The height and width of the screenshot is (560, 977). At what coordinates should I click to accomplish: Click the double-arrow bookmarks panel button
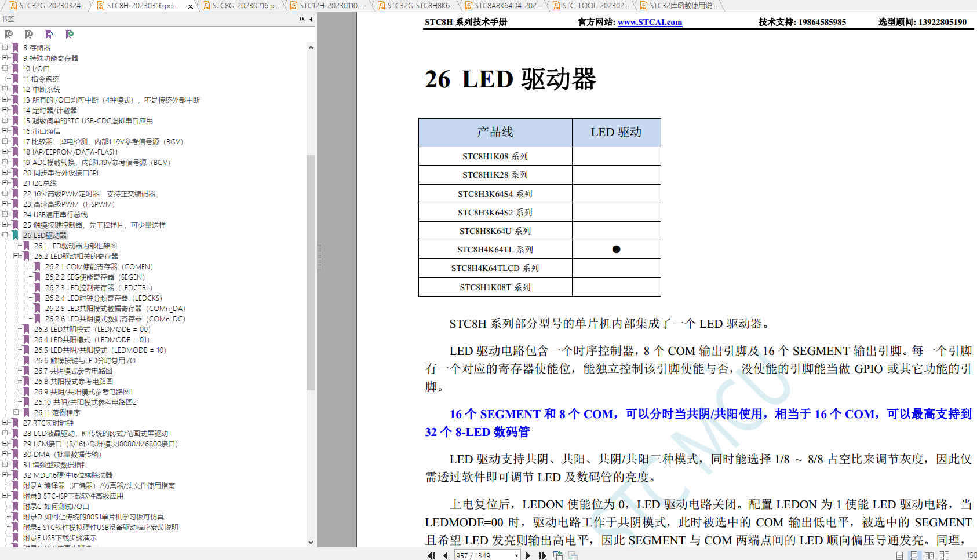tap(301, 19)
